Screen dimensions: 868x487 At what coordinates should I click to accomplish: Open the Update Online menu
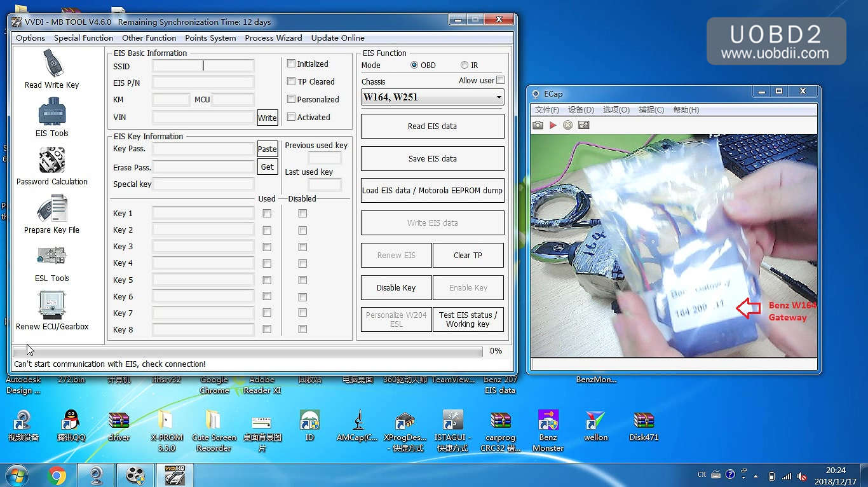click(337, 38)
